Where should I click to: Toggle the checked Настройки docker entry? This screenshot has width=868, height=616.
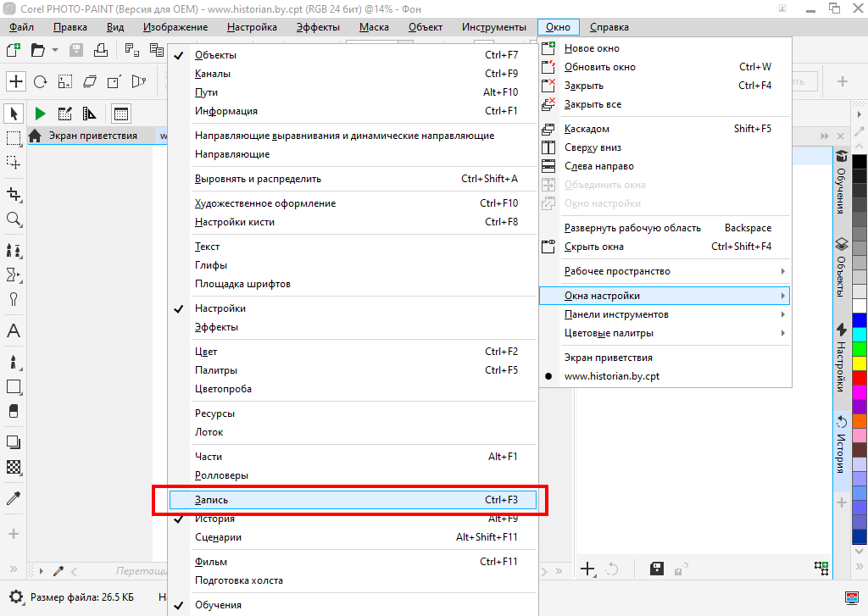(x=220, y=308)
